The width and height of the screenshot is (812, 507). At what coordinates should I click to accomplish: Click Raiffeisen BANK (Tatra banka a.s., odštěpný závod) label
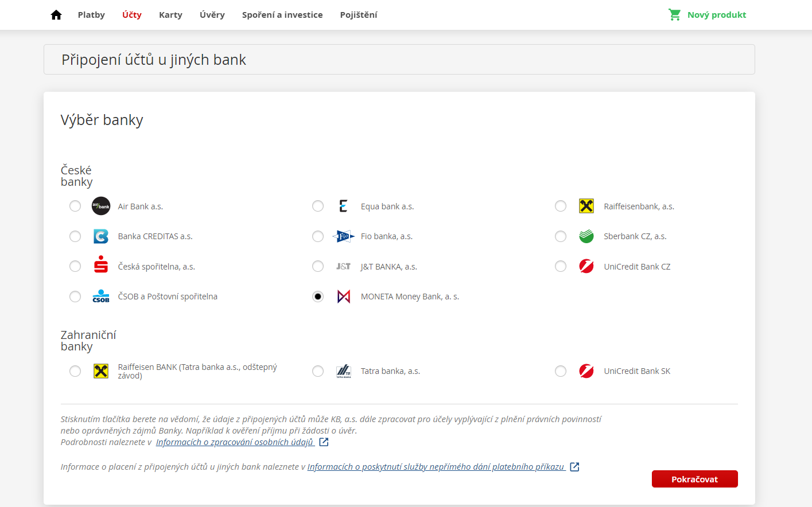pyautogui.click(x=197, y=371)
